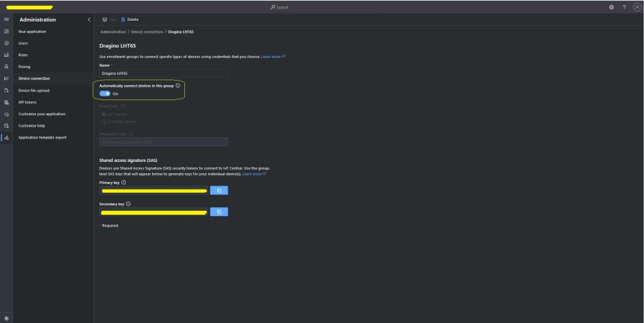Select the IoT Edge devices radio button
Viewport: 644px width, 323px height.
103,122
